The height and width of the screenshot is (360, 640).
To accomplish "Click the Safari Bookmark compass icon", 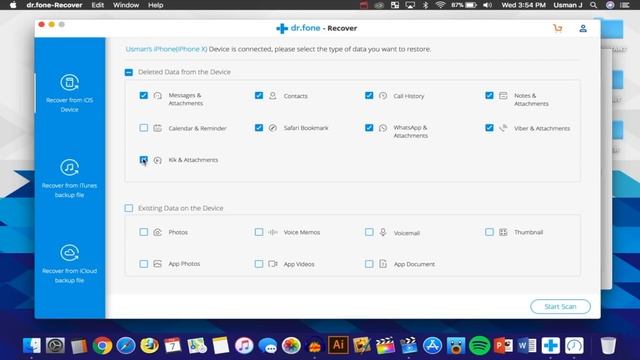I will (273, 128).
